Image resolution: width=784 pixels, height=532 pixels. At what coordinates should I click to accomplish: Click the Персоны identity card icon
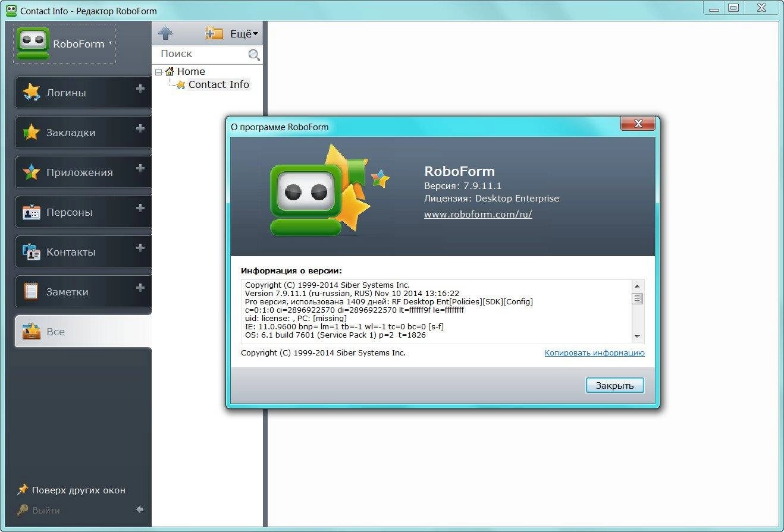(x=31, y=212)
